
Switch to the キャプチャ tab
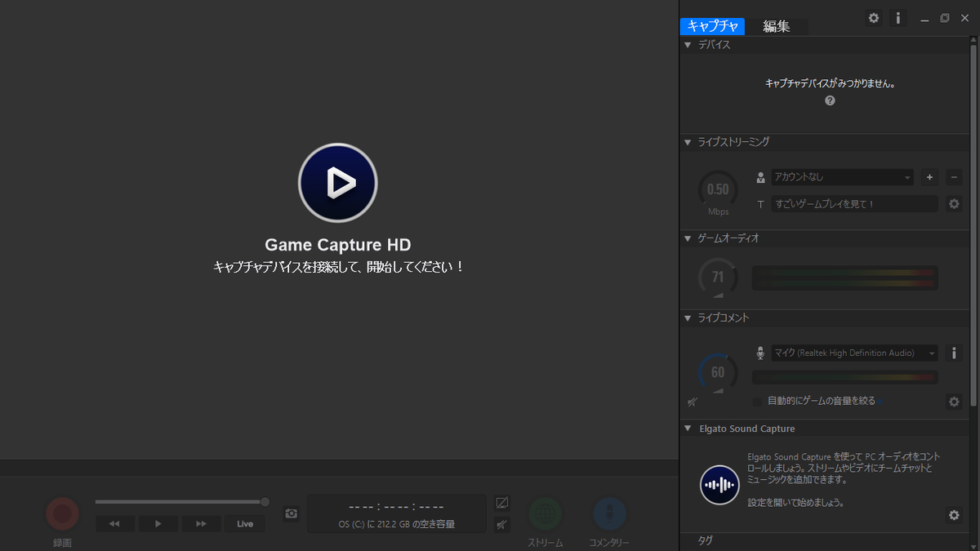click(712, 26)
